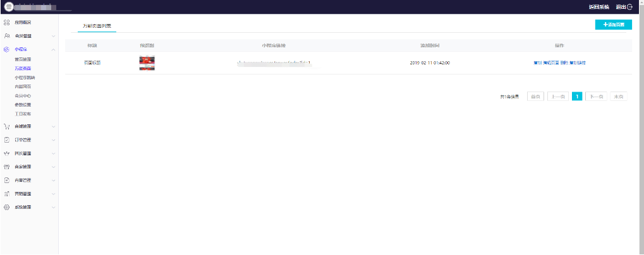
Task: Open the preview thumbnail in the table row
Action: pyautogui.click(x=147, y=63)
